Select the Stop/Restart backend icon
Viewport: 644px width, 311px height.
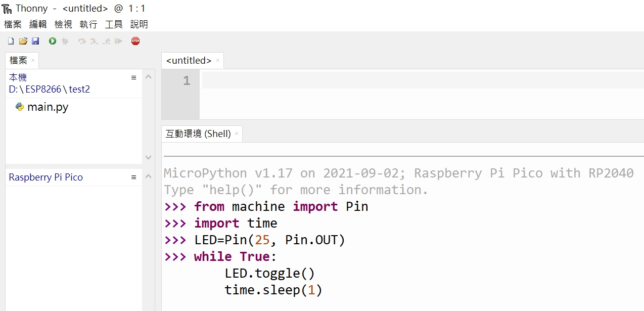click(135, 41)
